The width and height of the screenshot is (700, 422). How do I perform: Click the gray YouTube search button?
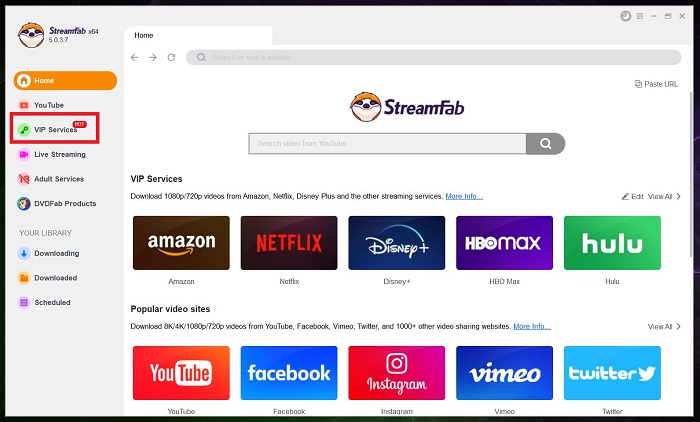point(546,143)
